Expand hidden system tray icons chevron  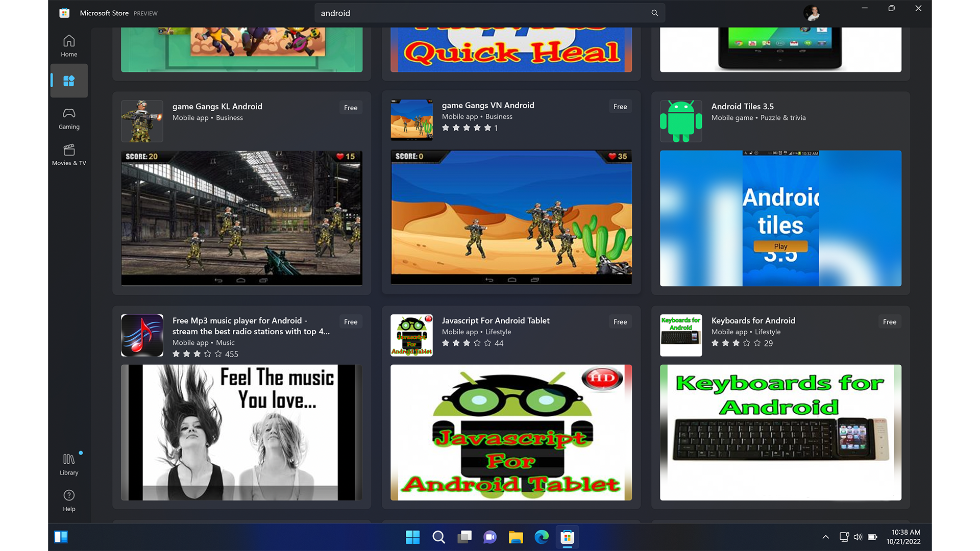(x=825, y=537)
